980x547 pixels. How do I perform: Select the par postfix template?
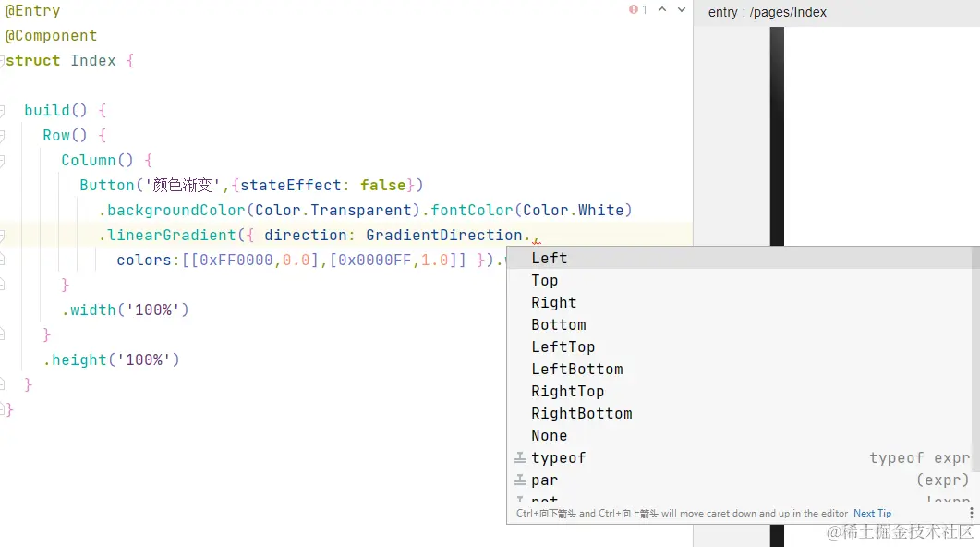[x=739, y=480]
